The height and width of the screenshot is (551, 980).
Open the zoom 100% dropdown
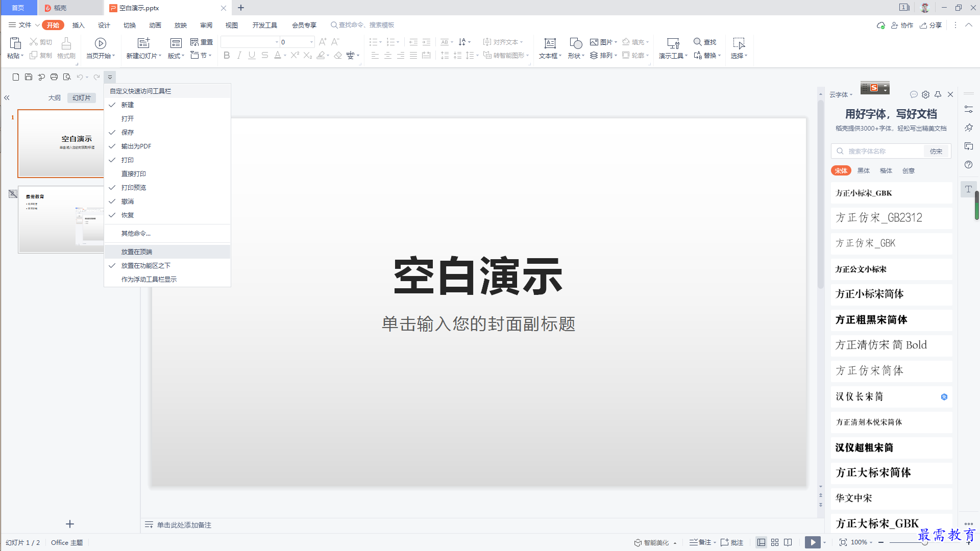(x=861, y=542)
